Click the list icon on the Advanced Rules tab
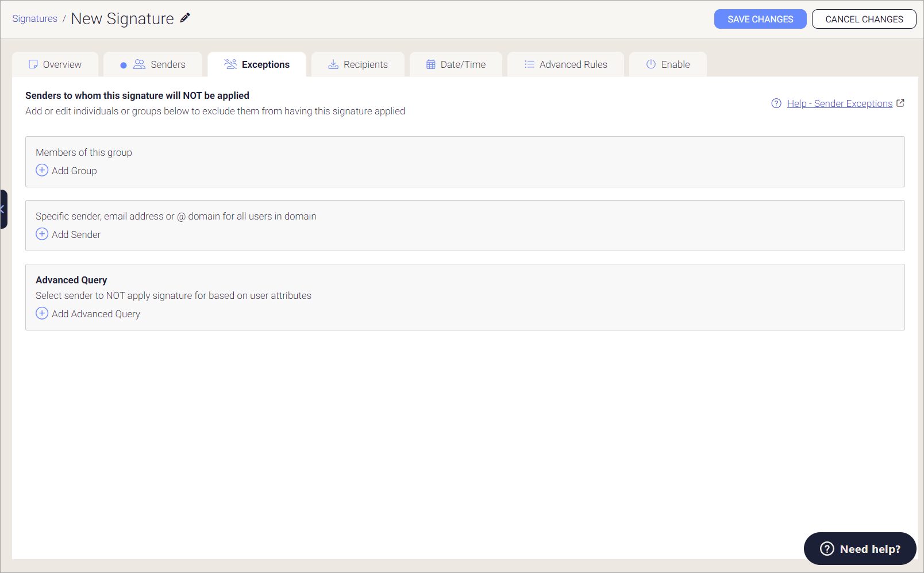Viewport: 924px width, 573px height. pyautogui.click(x=529, y=64)
